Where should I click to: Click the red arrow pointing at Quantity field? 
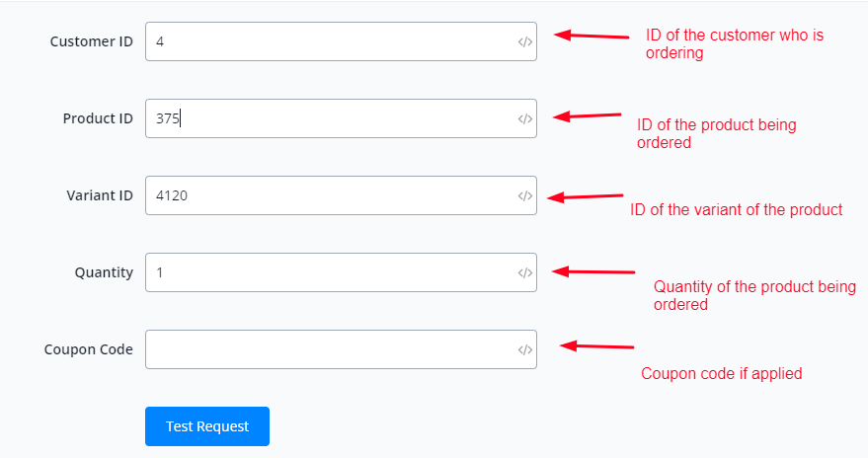click(592, 271)
